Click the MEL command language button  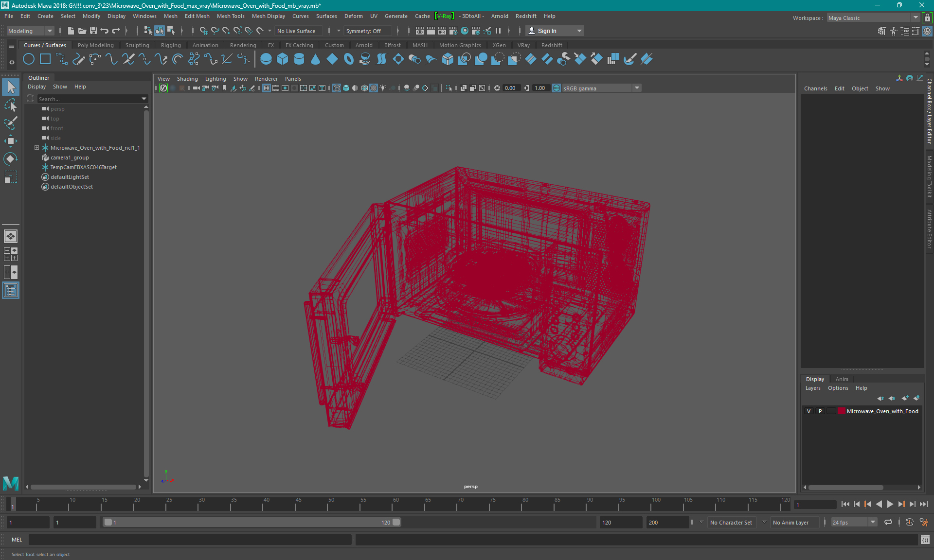17,540
